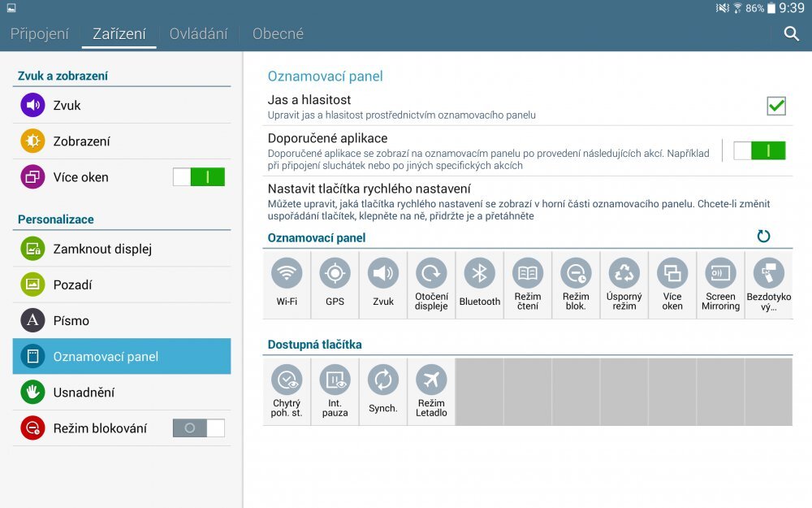Screen dimensions: 812x508
Task: Tap the Bluetooth quick setting icon
Action: point(479,273)
